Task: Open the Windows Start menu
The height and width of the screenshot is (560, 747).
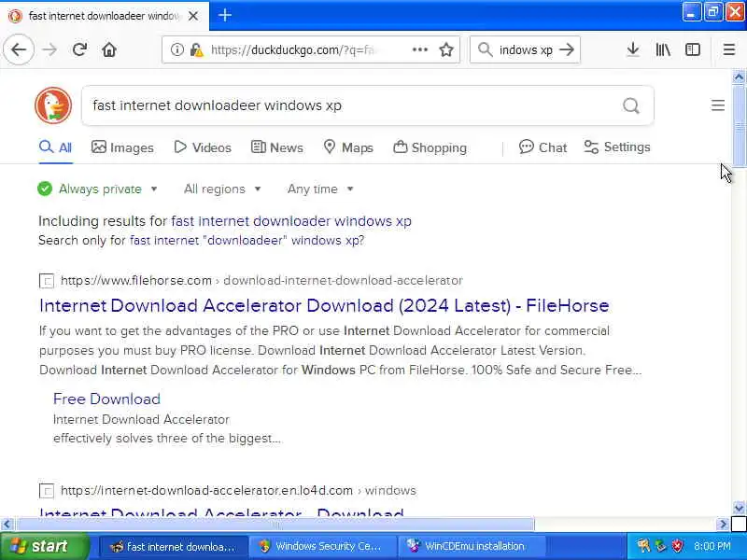Action: click(44, 546)
